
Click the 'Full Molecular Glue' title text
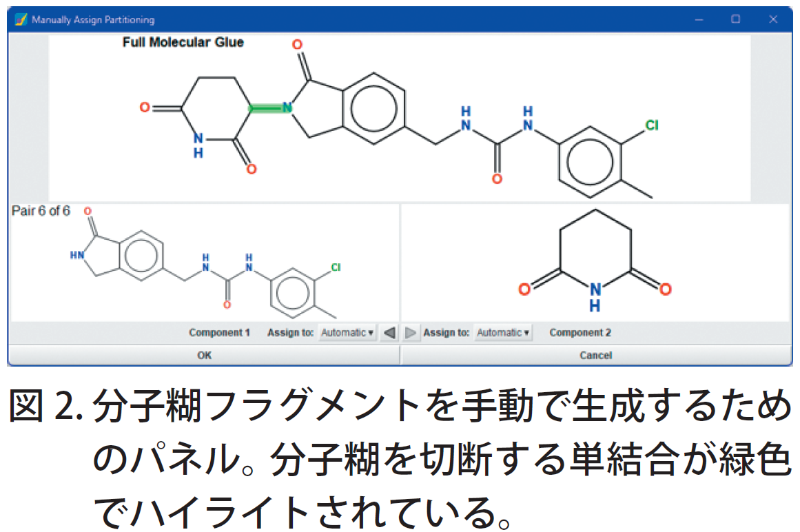[x=183, y=42]
